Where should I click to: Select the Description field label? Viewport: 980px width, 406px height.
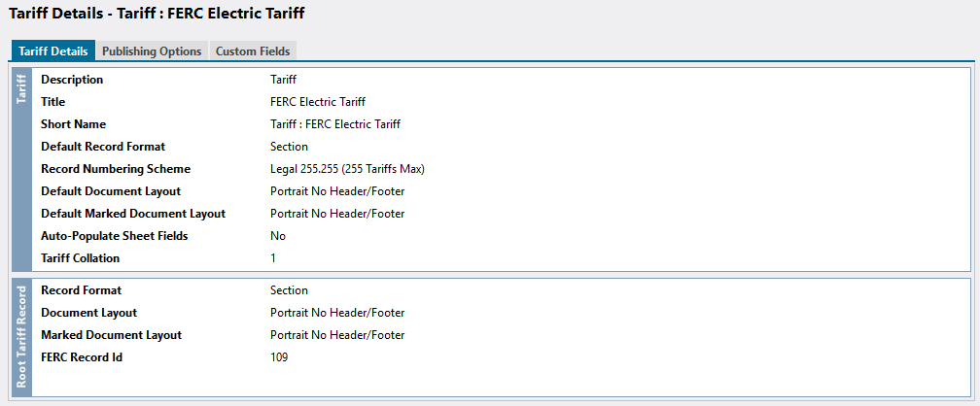tap(72, 80)
